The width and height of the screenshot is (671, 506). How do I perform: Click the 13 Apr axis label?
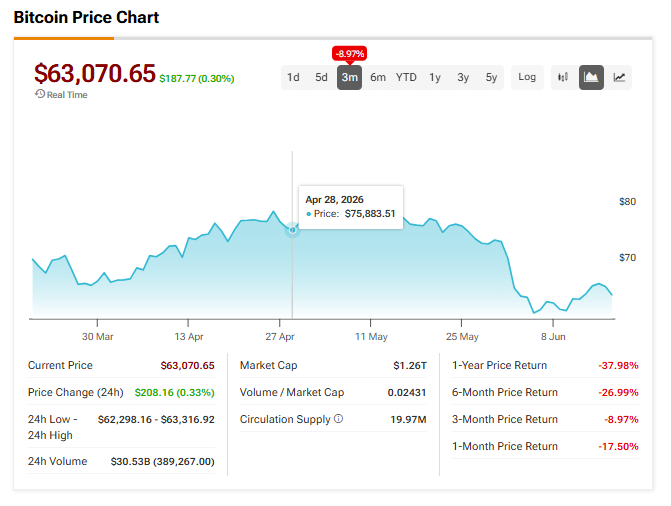[x=189, y=336]
